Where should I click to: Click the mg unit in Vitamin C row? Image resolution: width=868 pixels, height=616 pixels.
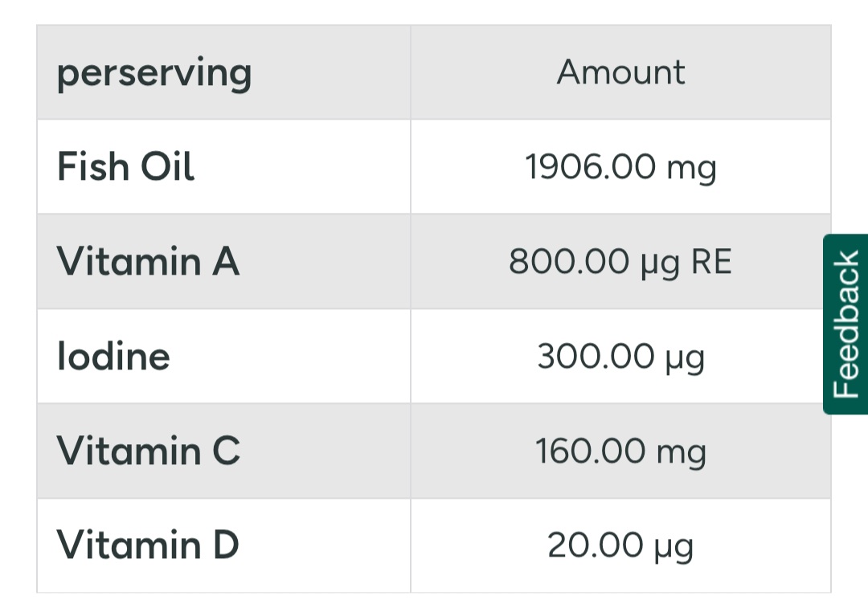pos(682,454)
